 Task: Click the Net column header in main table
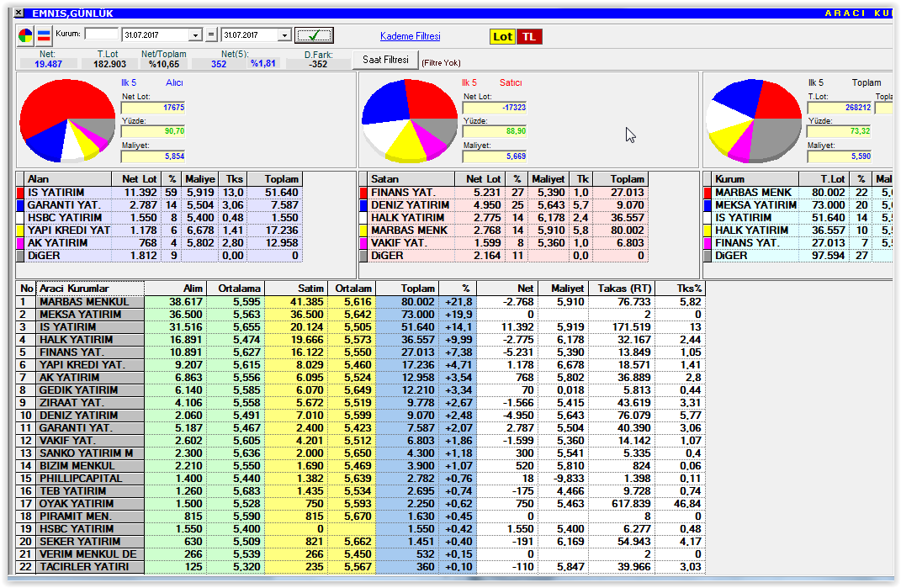[506, 289]
